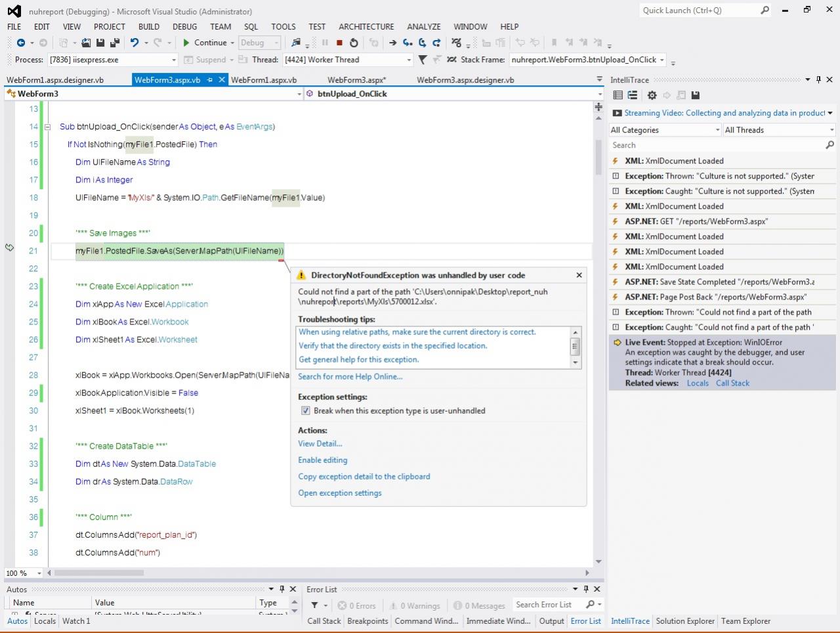Click the Save All icon
Viewport: 840px width, 633px height.
click(x=115, y=43)
